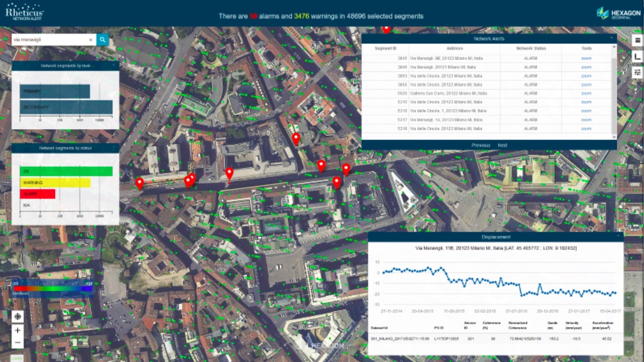
Task: Clear the search text with the X icon
Action: coord(91,40)
